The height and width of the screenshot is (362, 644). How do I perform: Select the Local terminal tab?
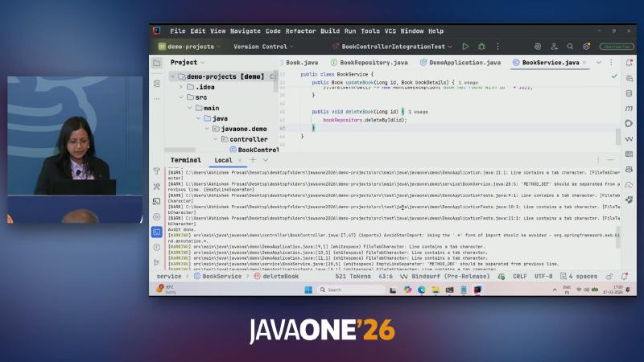pyautogui.click(x=223, y=160)
